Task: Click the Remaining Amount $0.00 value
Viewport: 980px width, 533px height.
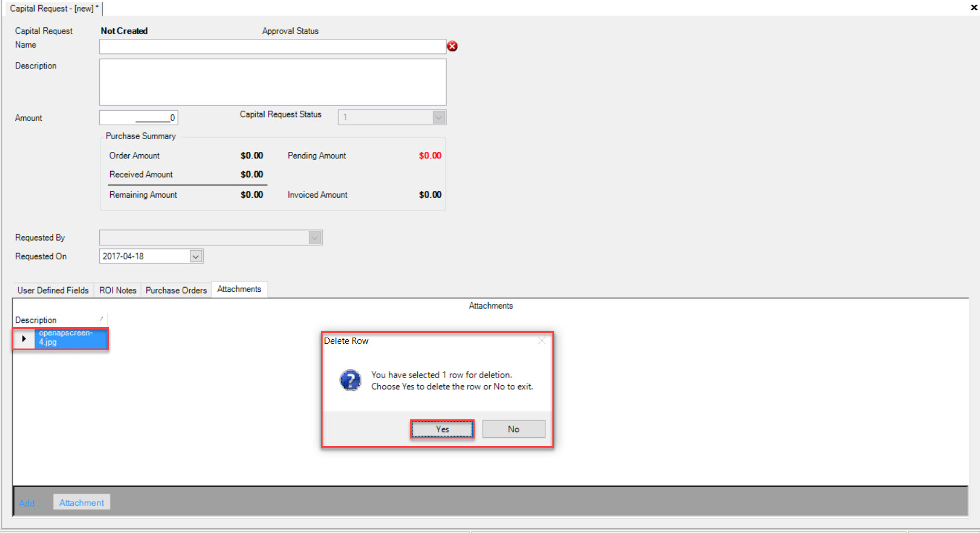Action: pos(252,195)
